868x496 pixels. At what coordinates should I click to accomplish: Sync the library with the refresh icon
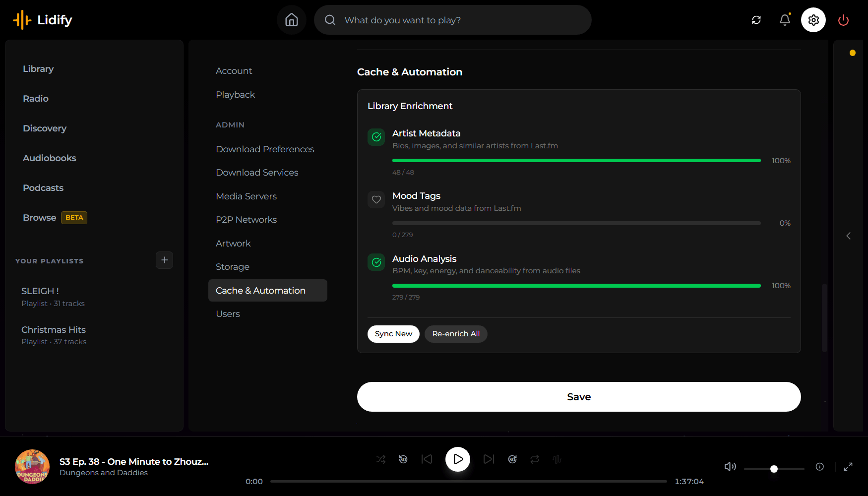(x=756, y=20)
